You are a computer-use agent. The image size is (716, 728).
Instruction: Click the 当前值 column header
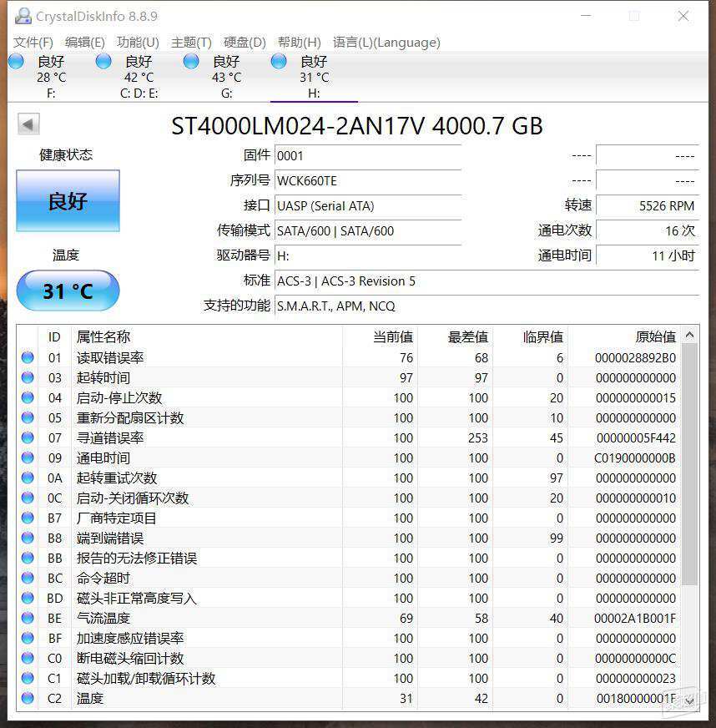click(x=381, y=336)
